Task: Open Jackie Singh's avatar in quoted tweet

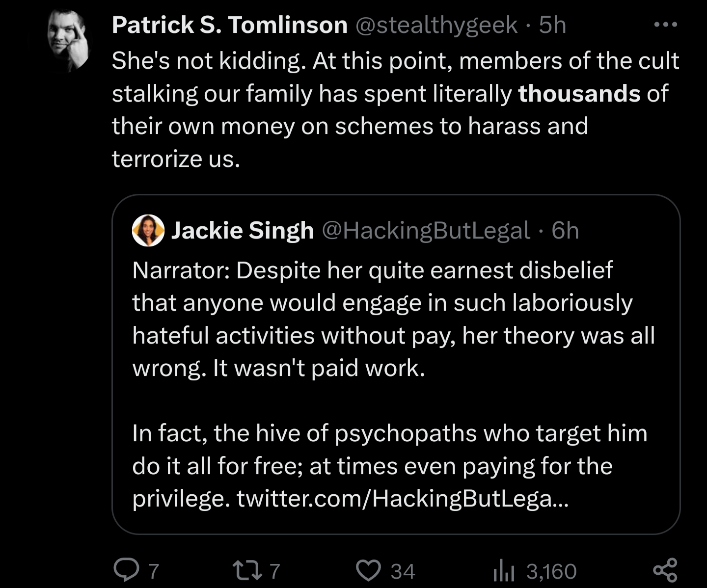Action: tap(148, 230)
